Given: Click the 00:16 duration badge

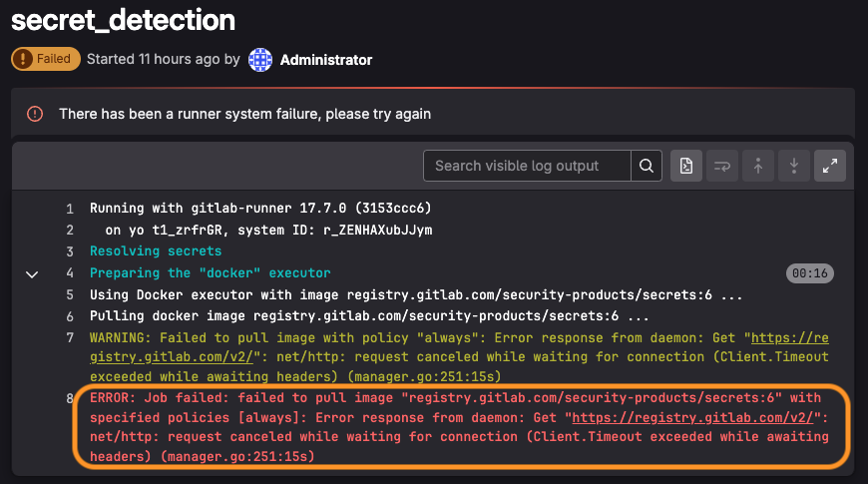Looking at the screenshot, I should click(x=810, y=273).
